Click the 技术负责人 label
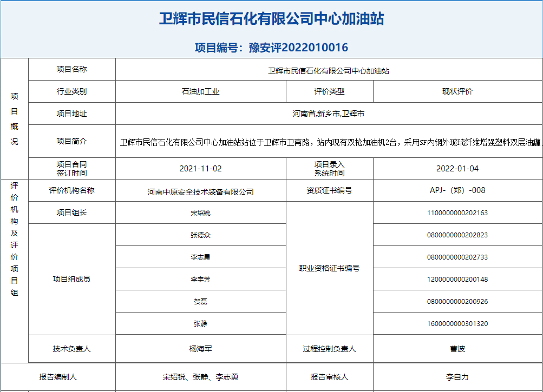Image resolution: width=543 pixels, height=392 pixels. 71,349
